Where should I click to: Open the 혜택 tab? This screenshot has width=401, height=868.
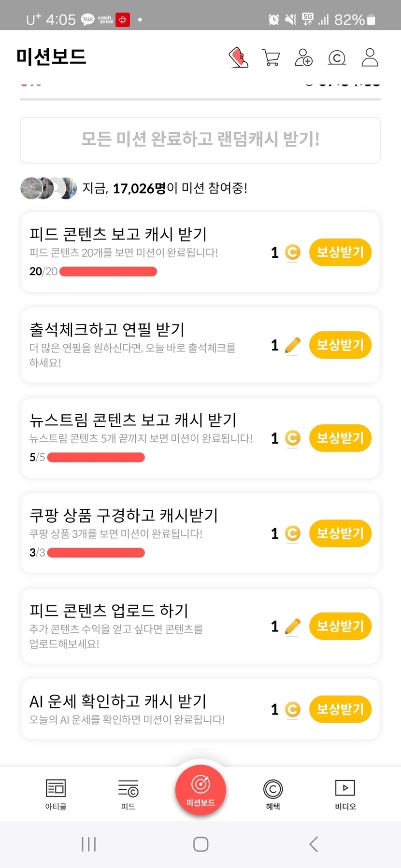coord(273,794)
